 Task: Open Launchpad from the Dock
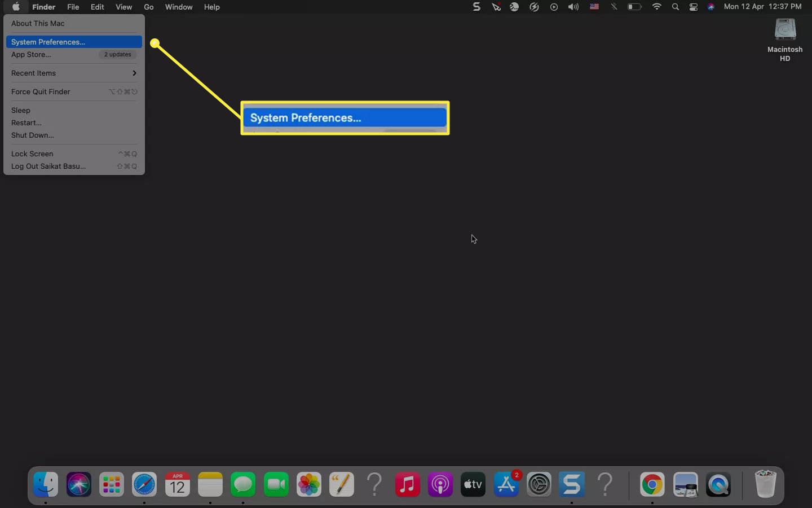click(112, 485)
